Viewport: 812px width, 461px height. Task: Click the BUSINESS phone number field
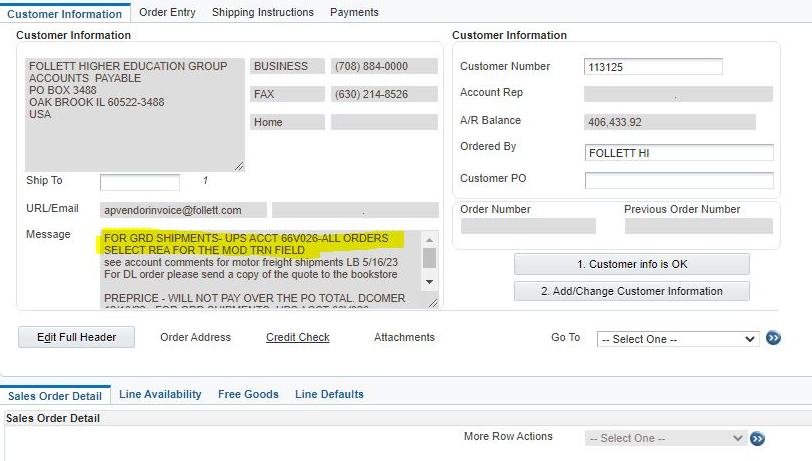tap(384, 66)
